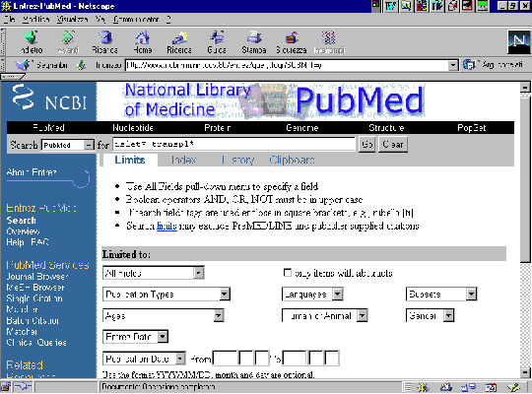Click the Office shortcut bar colored squares icon
532x394 pixels.
point(375,5)
